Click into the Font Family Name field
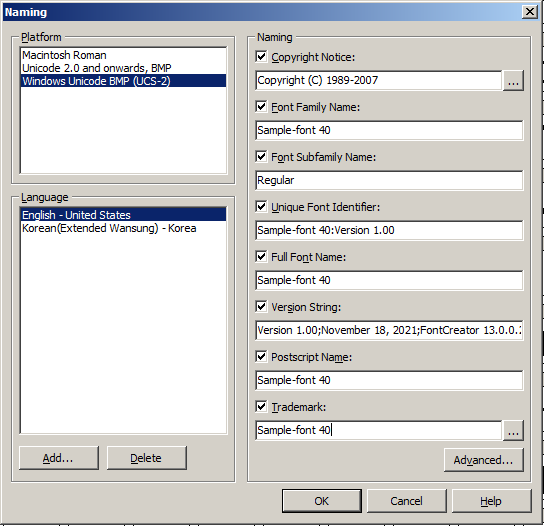This screenshot has width=544, height=526. click(x=389, y=130)
